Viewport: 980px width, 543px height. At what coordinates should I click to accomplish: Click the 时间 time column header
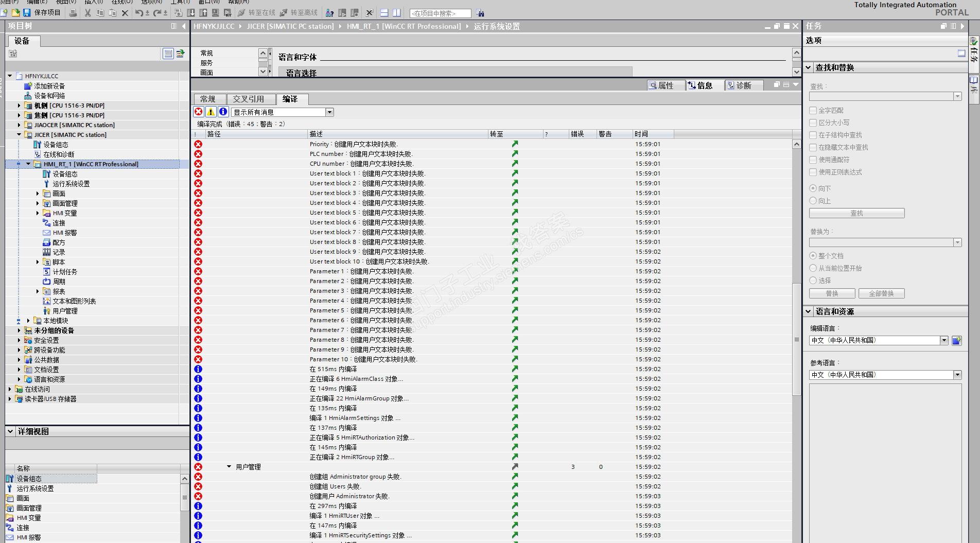point(653,134)
